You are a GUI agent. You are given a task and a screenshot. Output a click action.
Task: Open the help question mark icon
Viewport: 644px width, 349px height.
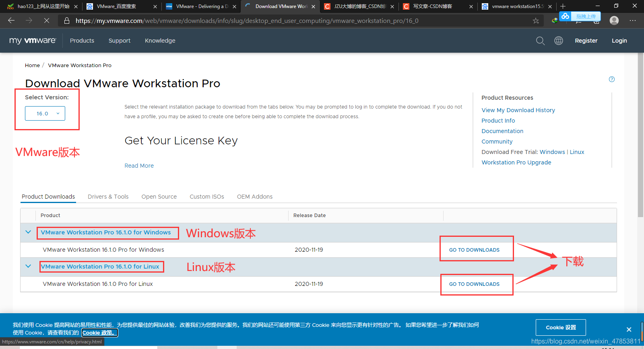tap(612, 79)
